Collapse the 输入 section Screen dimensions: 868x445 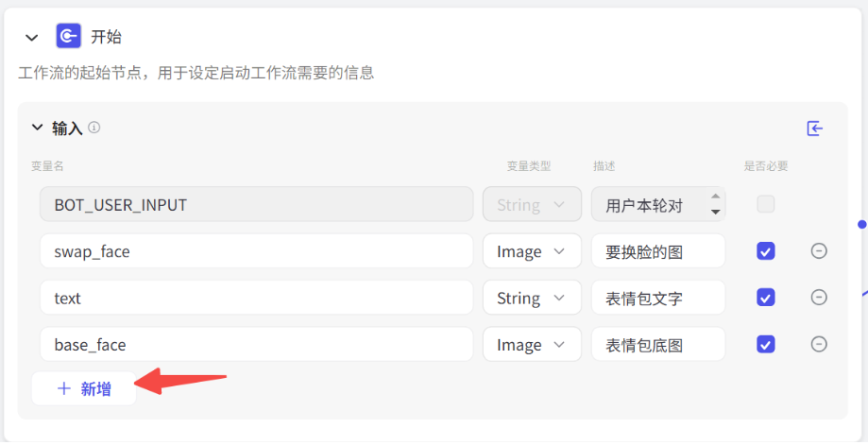(x=37, y=128)
